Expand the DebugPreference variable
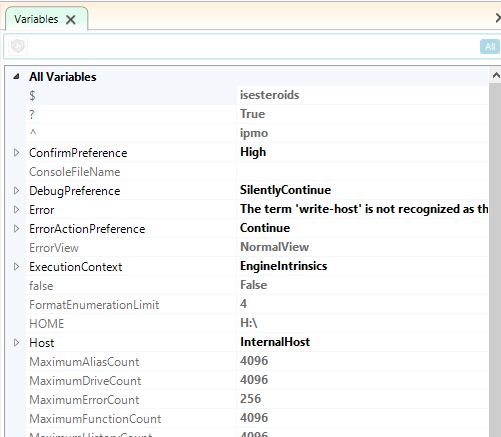The height and width of the screenshot is (437, 501). (16, 191)
